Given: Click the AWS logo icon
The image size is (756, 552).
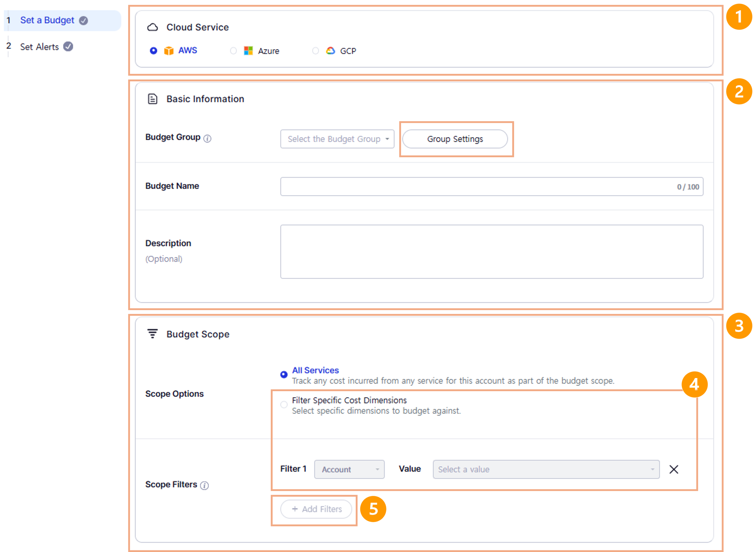Looking at the screenshot, I should [x=169, y=51].
